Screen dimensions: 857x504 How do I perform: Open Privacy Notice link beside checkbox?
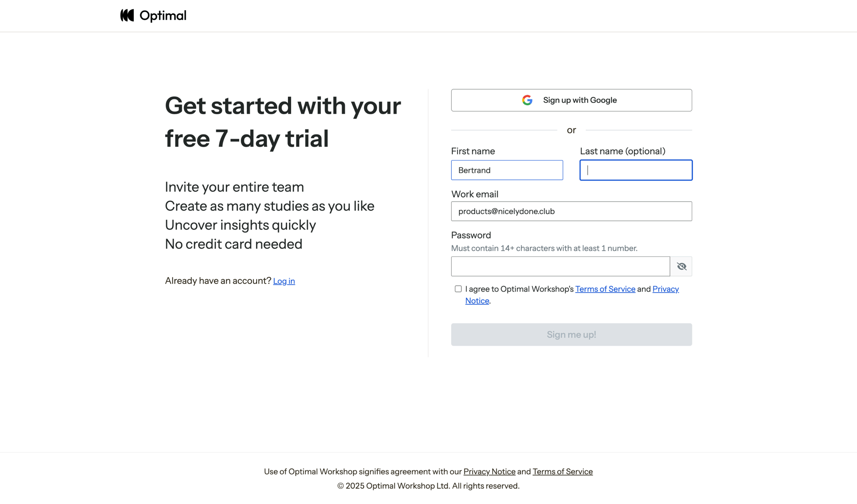[665, 289]
